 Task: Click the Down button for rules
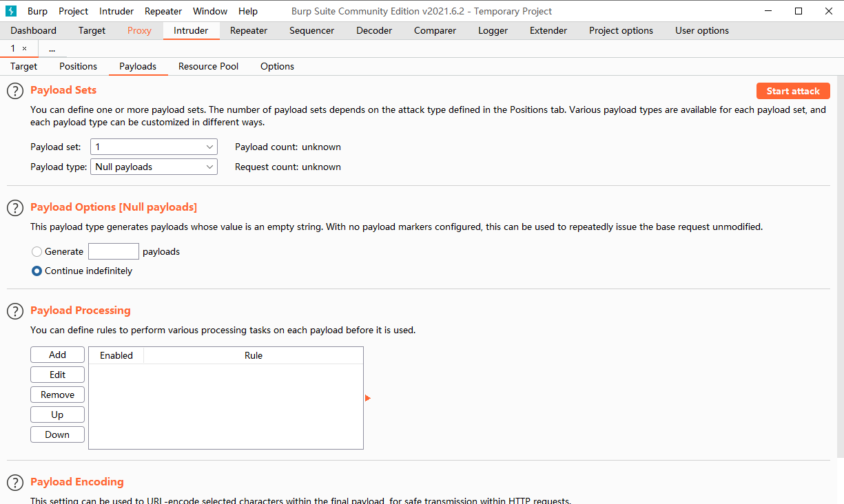(57, 434)
